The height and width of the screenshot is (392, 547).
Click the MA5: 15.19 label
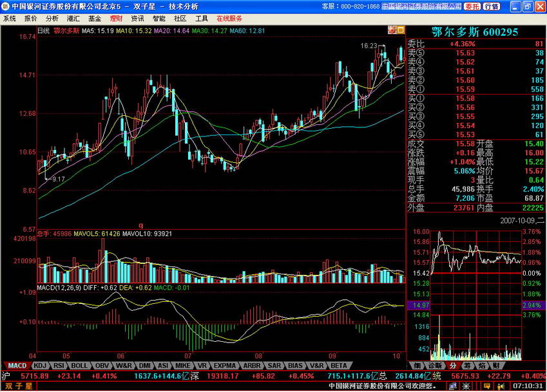click(98, 31)
